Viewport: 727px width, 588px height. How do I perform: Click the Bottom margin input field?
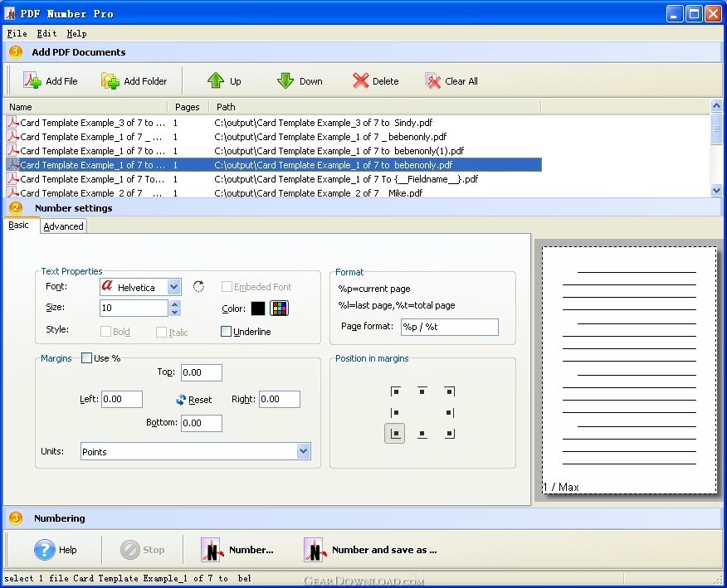click(201, 423)
